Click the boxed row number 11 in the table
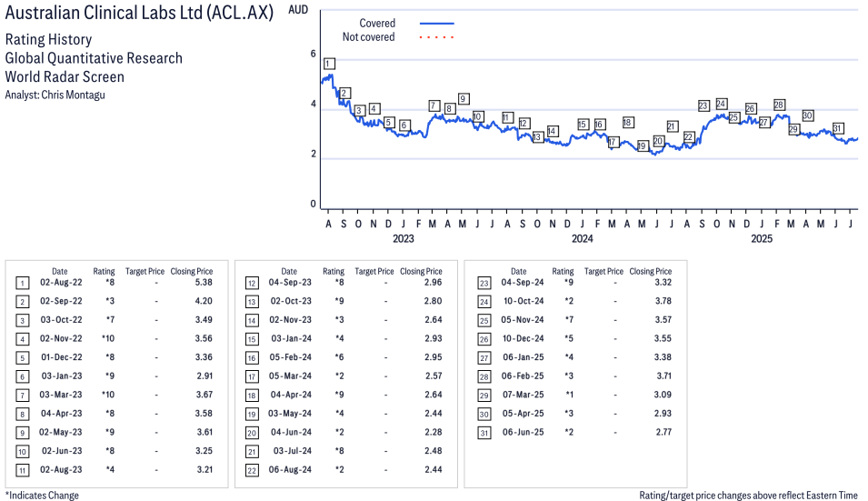 pos(22,471)
